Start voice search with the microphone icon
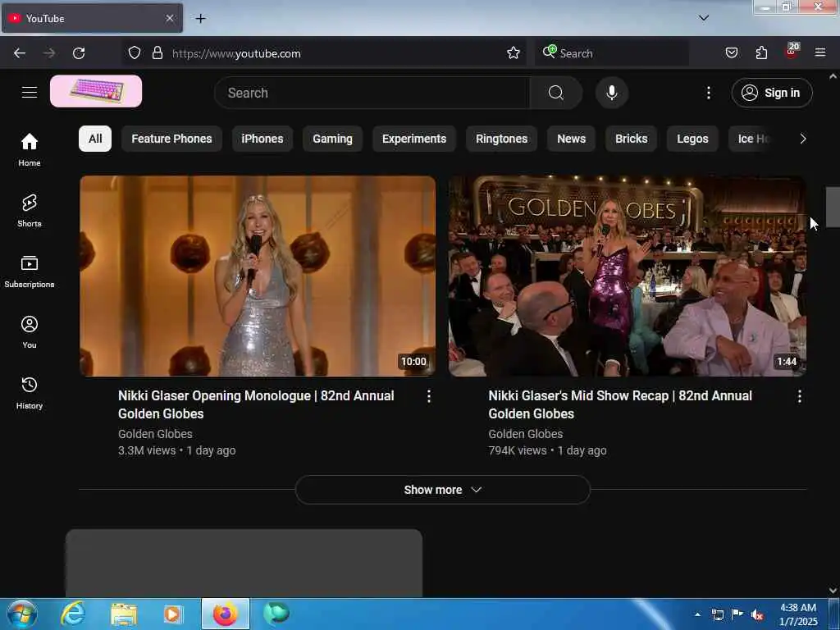The height and width of the screenshot is (630, 840). (611, 93)
